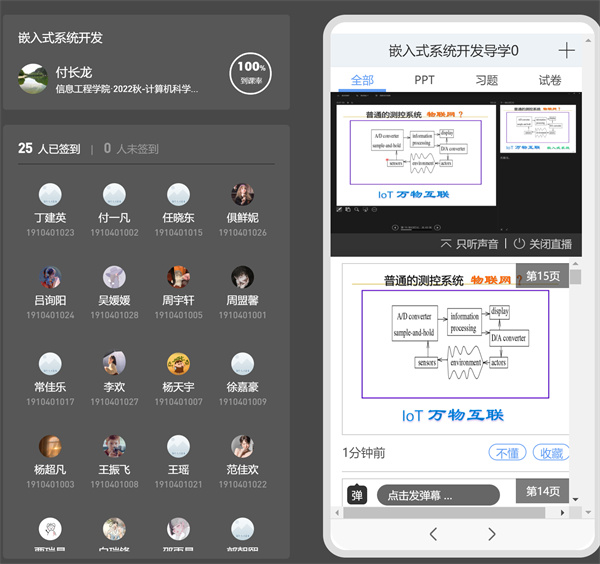Click the power icon to close the livestream
Viewport: 600px width, 564px height.
[519, 243]
